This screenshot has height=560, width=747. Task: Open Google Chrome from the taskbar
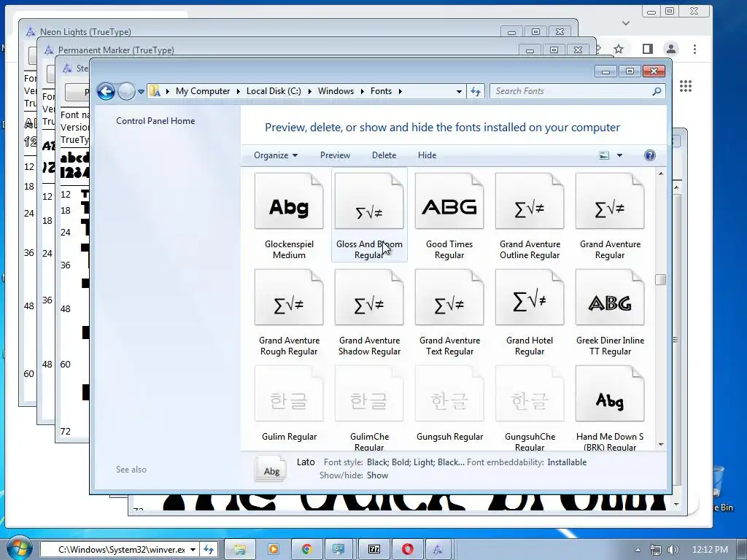click(x=307, y=550)
